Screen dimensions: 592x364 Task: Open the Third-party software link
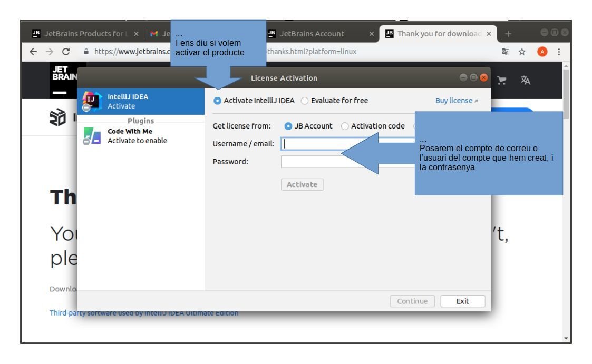(x=144, y=313)
